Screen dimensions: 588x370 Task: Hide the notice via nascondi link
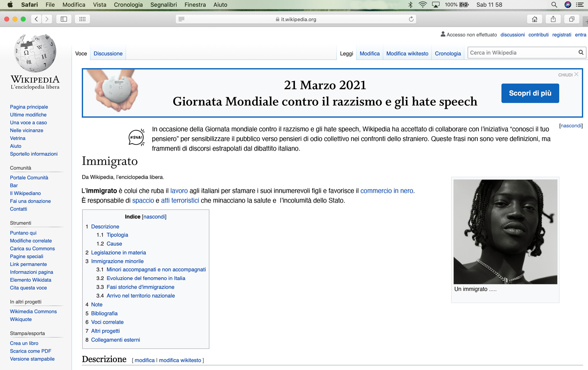(571, 125)
